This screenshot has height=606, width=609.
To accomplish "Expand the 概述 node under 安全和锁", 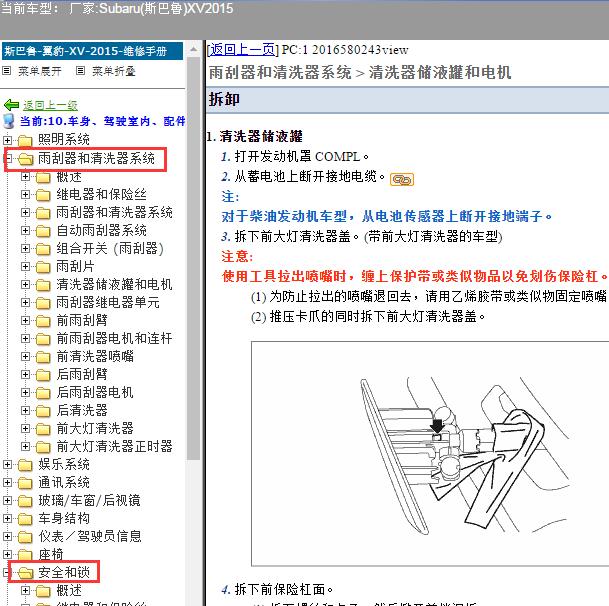I will coord(25,590).
